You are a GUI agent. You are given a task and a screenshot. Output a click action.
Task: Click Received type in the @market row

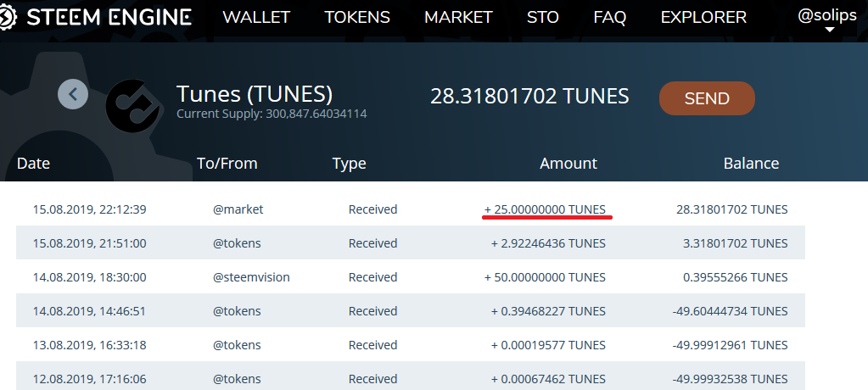pos(373,209)
